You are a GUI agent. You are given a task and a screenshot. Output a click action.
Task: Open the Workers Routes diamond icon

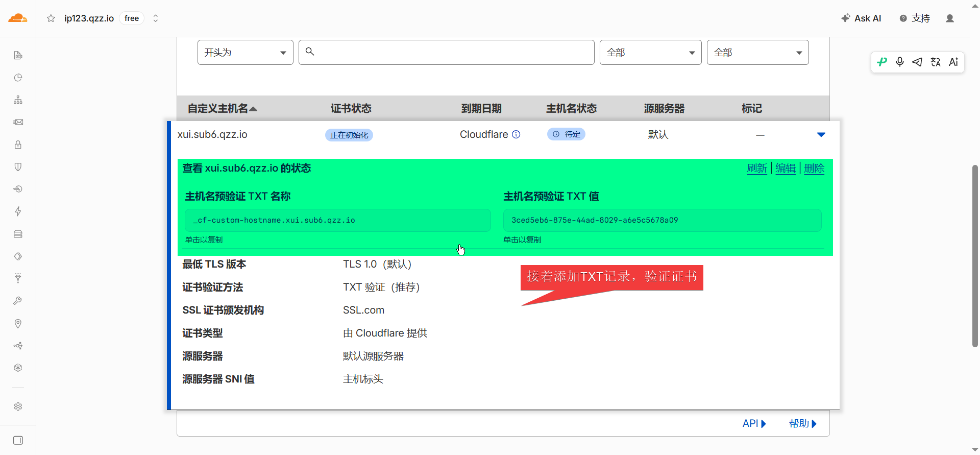coord(18,256)
